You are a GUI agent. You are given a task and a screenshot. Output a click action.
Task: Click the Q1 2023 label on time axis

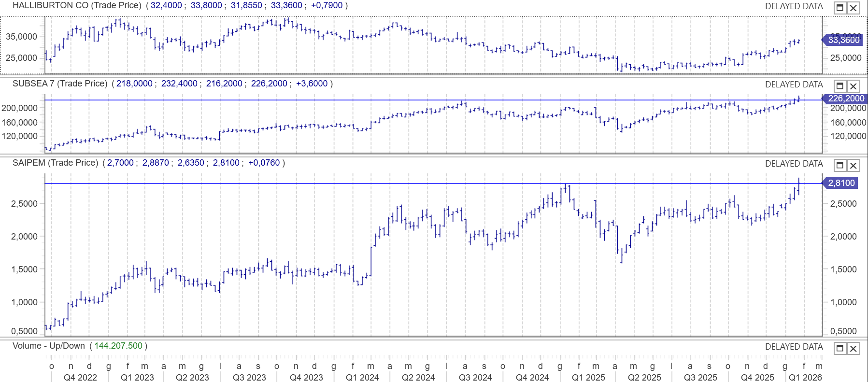click(137, 377)
